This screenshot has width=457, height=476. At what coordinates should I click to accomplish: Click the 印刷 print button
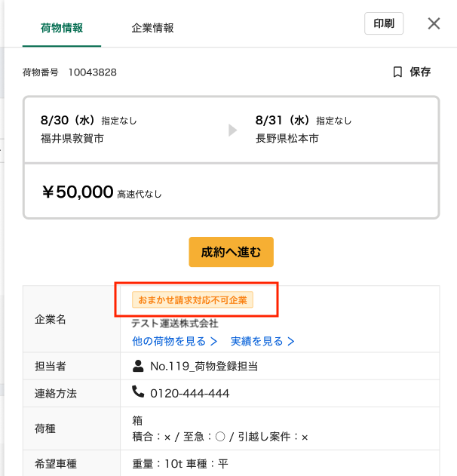(384, 23)
